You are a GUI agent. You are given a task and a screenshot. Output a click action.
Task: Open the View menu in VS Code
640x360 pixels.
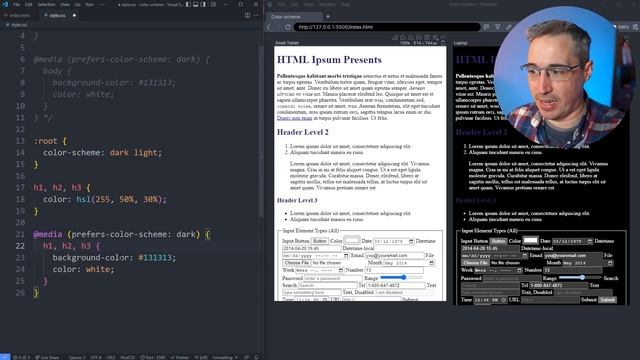(65, 4)
